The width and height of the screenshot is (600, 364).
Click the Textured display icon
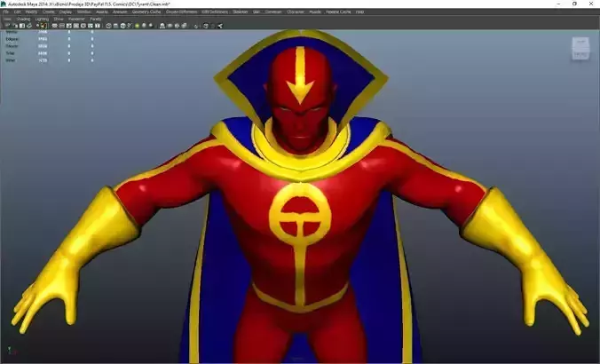[x=130, y=26]
